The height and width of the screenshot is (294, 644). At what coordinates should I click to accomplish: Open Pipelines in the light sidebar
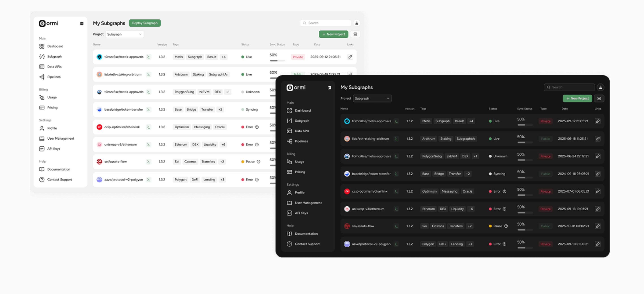(54, 77)
